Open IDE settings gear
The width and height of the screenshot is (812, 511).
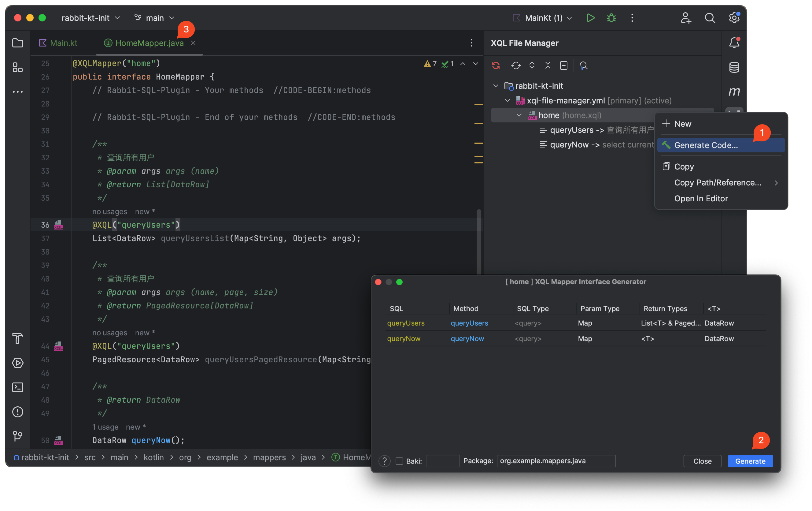[x=734, y=18]
